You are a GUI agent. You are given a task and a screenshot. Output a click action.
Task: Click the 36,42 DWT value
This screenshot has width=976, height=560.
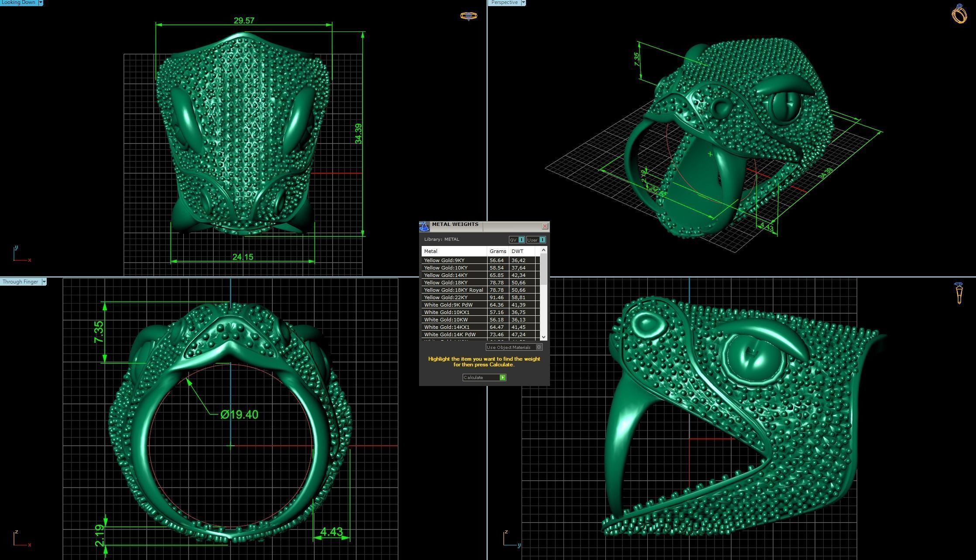tap(518, 260)
